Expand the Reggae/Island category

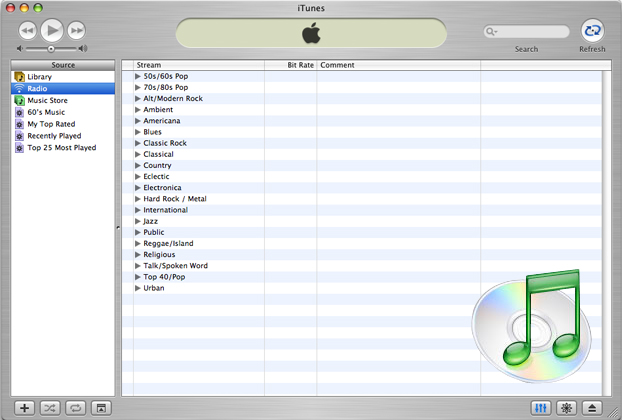pos(138,243)
